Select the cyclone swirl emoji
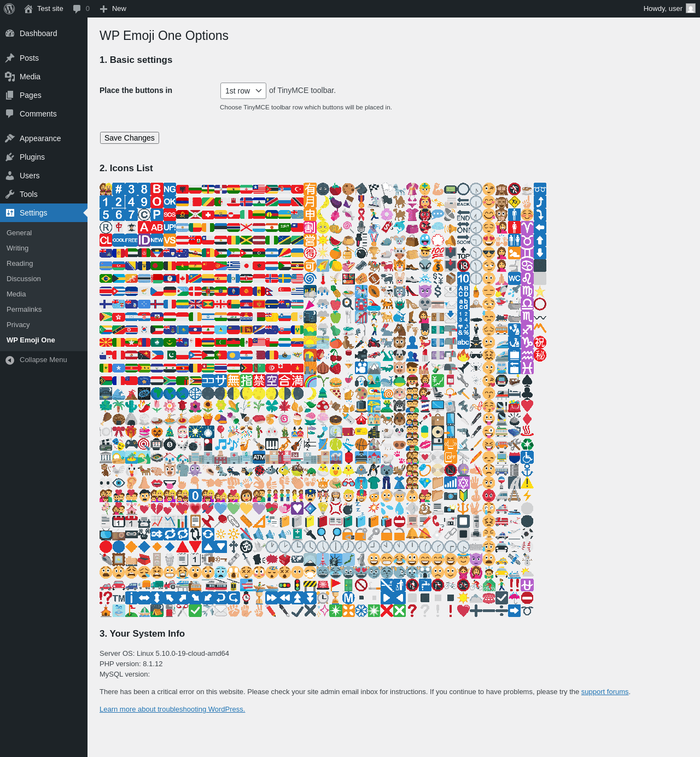Screen dimensions: 700x757 (310, 278)
